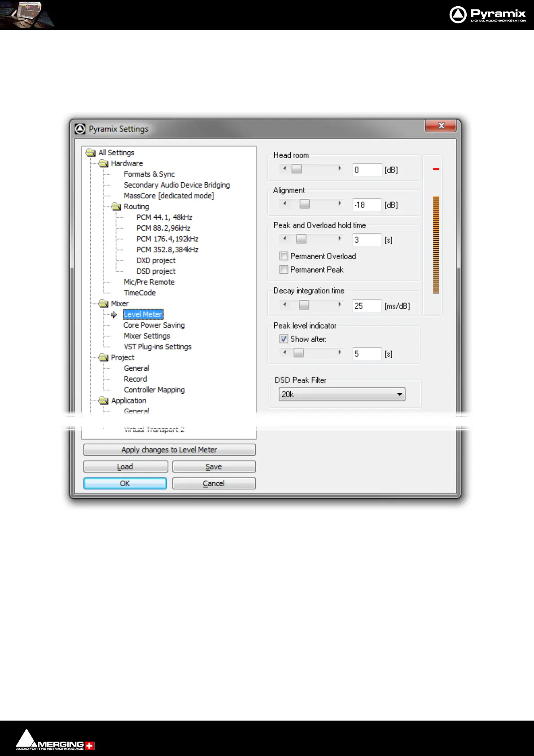Select General under Project

click(136, 368)
